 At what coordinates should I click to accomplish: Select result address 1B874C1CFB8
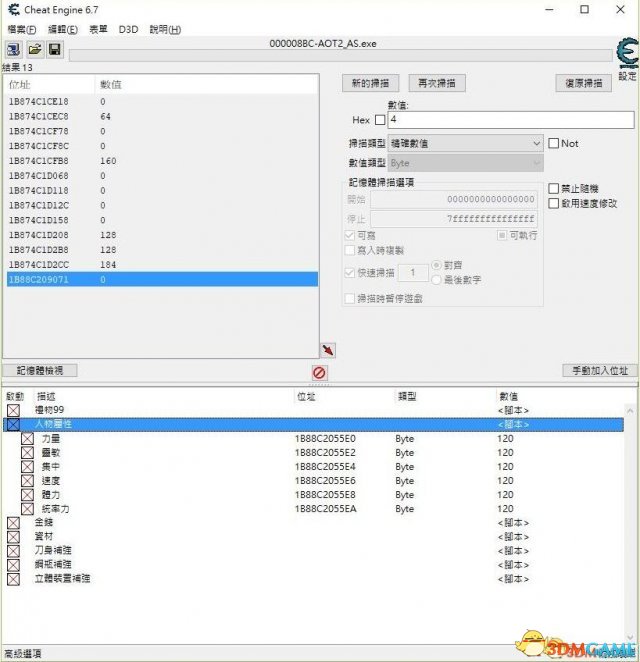click(38, 161)
